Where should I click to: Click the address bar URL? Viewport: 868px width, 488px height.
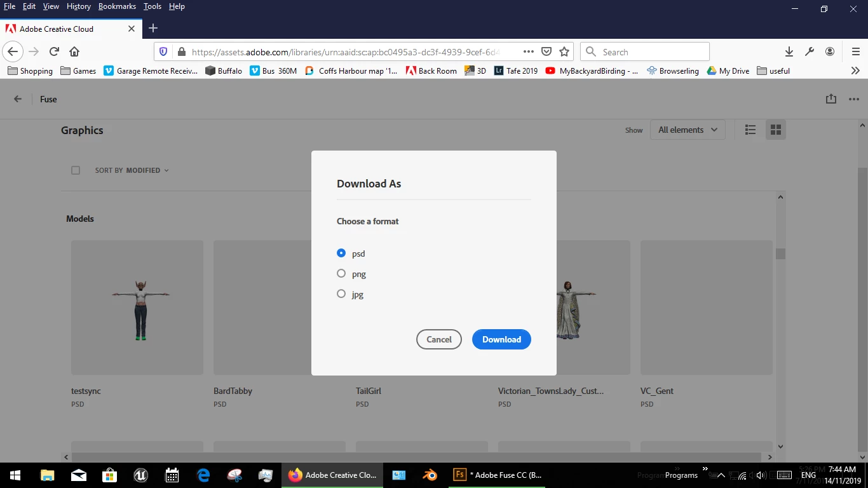pyautogui.click(x=346, y=52)
